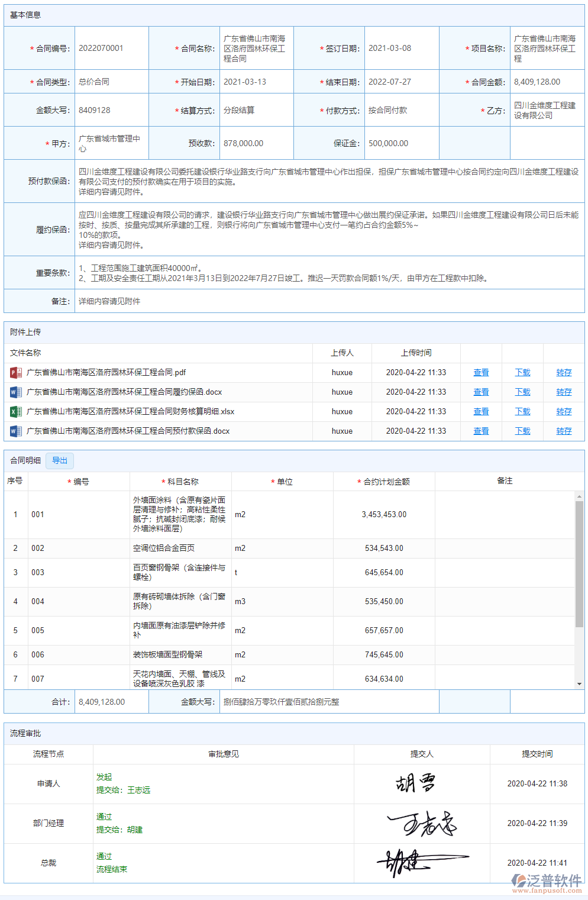Click row 001 amount 3,453,453.00

[384, 515]
